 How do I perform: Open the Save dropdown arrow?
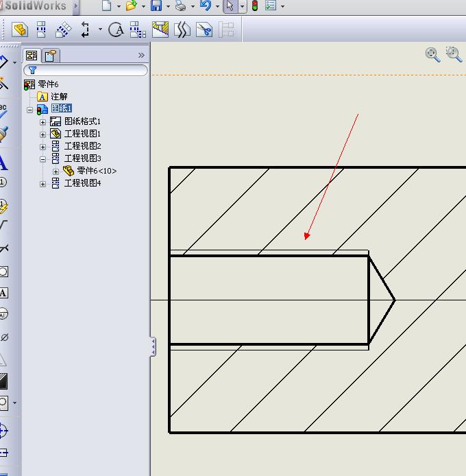[x=168, y=6]
